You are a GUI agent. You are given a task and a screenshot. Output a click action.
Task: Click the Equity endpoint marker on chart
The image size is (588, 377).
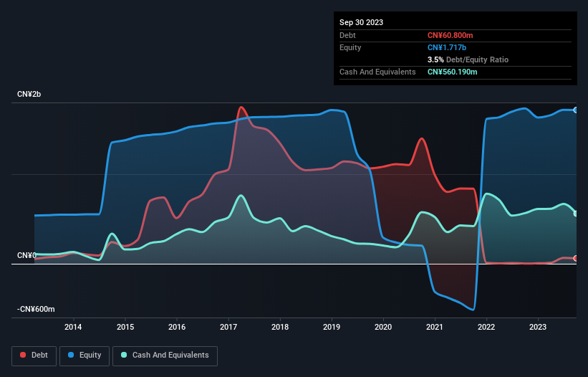pyautogui.click(x=575, y=110)
